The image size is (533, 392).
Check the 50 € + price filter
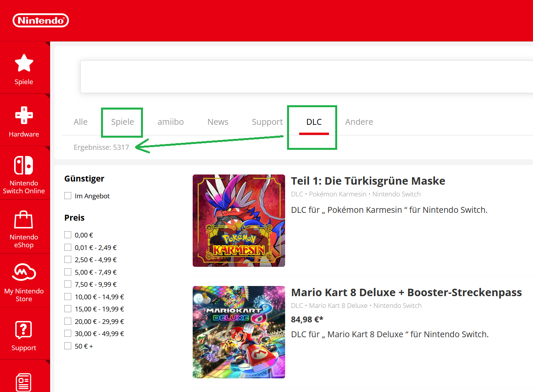coord(68,346)
